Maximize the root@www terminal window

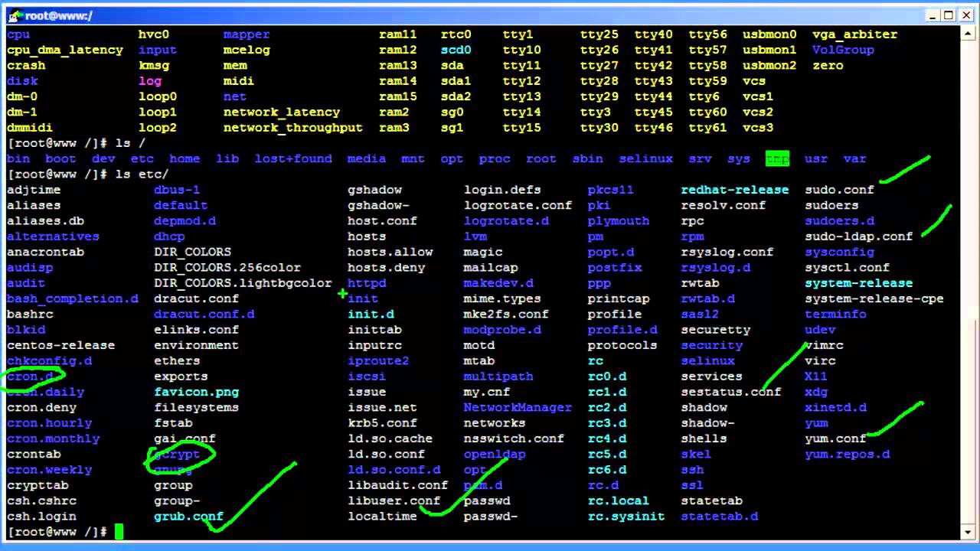(949, 15)
